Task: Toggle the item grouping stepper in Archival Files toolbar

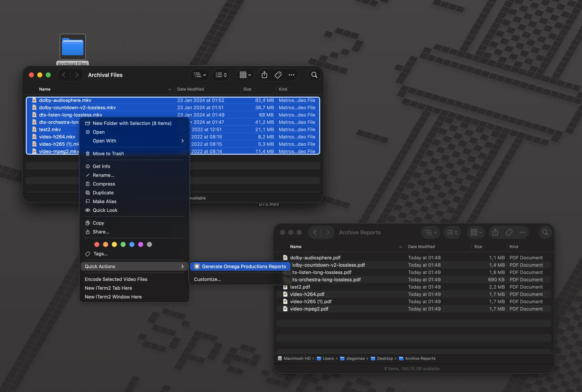Action: pyautogui.click(x=221, y=75)
